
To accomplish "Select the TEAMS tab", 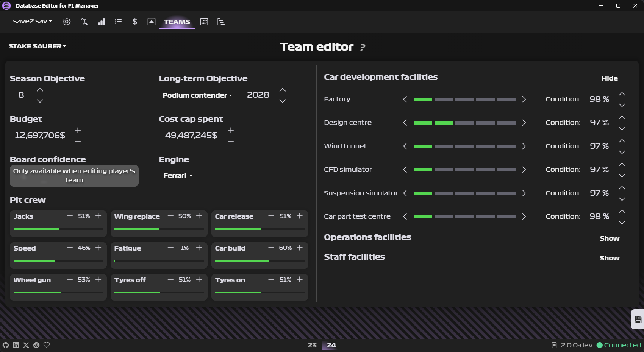I will pos(177,22).
